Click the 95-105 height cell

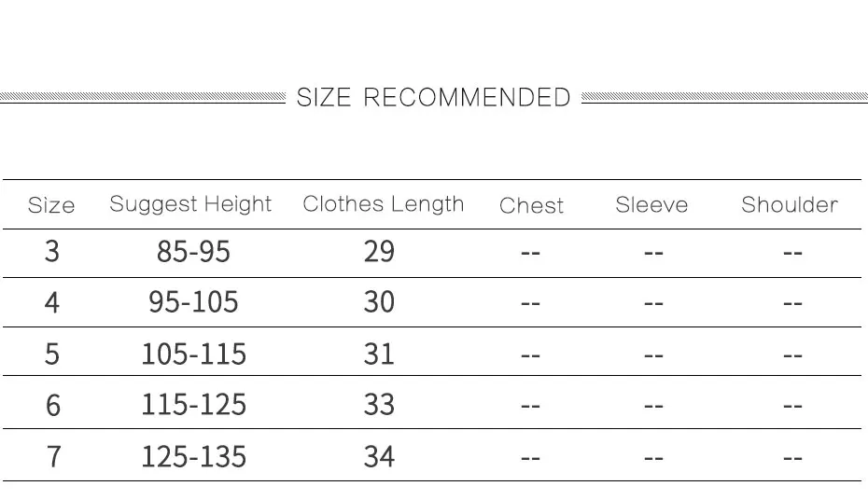[x=193, y=302]
